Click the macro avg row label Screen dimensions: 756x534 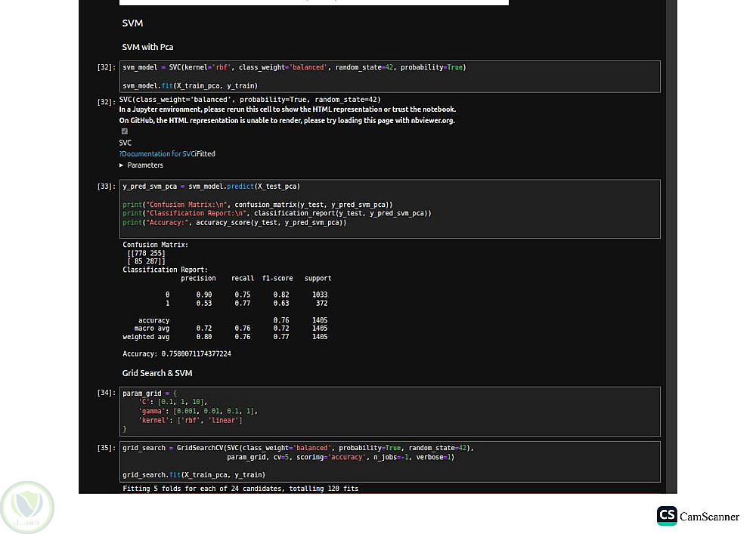pos(152,329)
